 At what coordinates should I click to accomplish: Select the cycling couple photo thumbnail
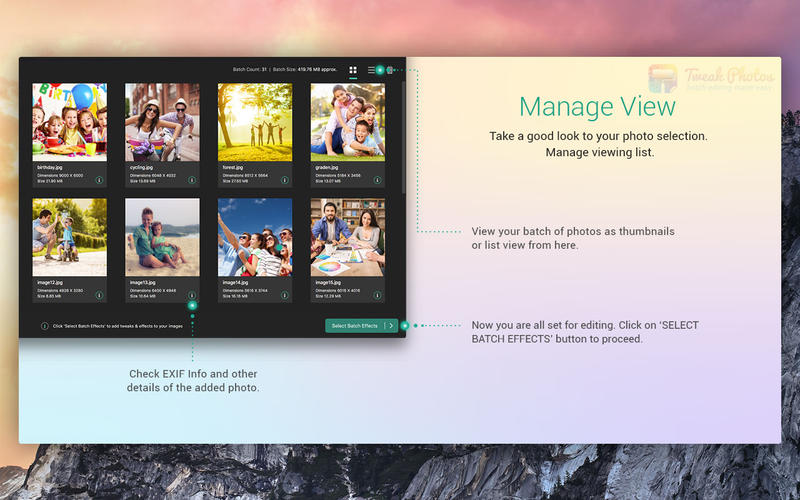pos(162,122)
